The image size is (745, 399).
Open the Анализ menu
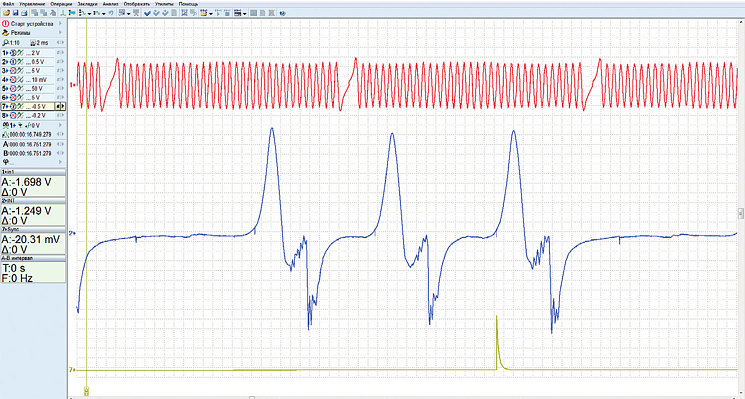pyautogui.click(x=111, y=4)
